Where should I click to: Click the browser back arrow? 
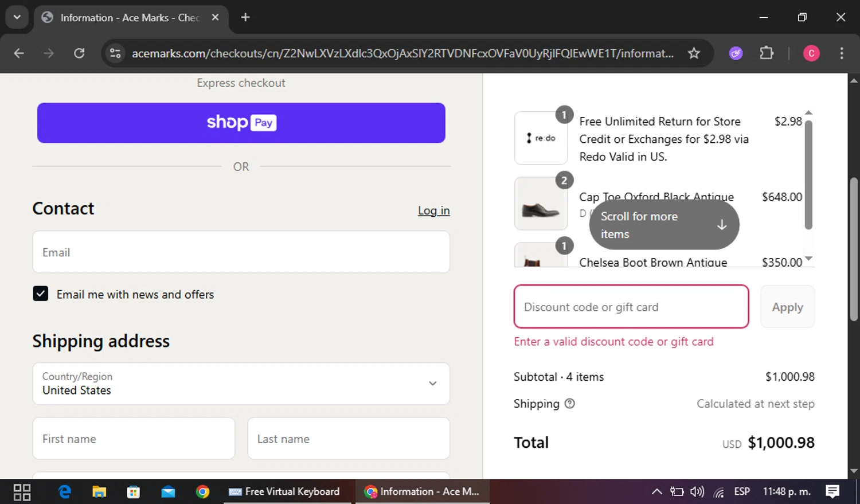(x=19, y=53)
